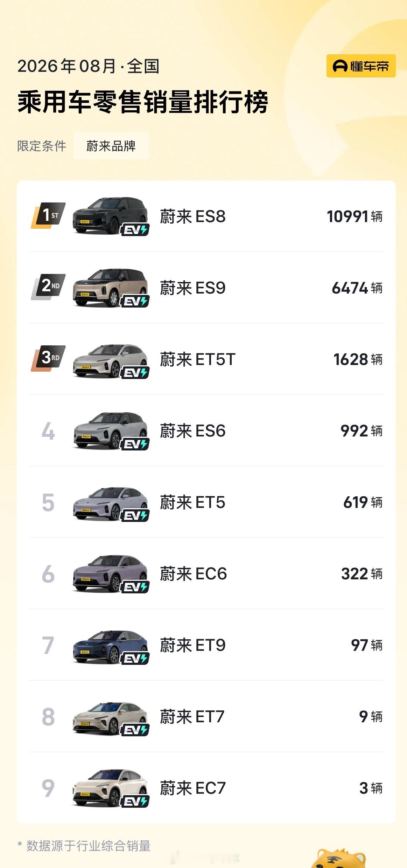Click the EV badge on 蔚来 ES8
Screen dimensions: 407x868
click(135, 230)
